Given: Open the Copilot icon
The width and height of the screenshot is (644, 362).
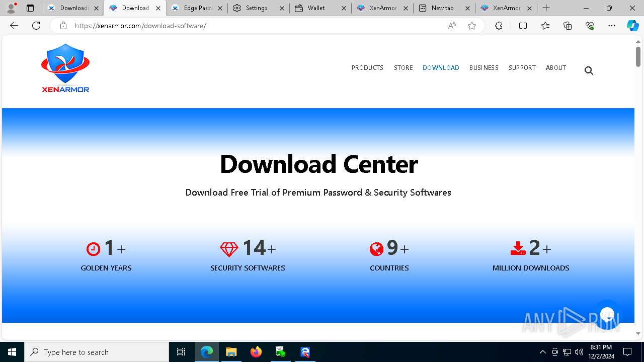Looking at the screenshot, I should click(x=632, y=26).
